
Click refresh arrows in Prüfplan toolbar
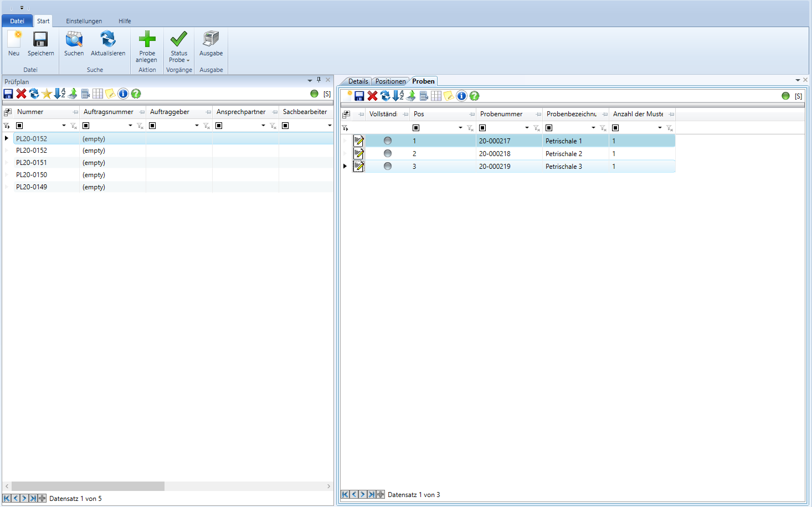[34, 94]
